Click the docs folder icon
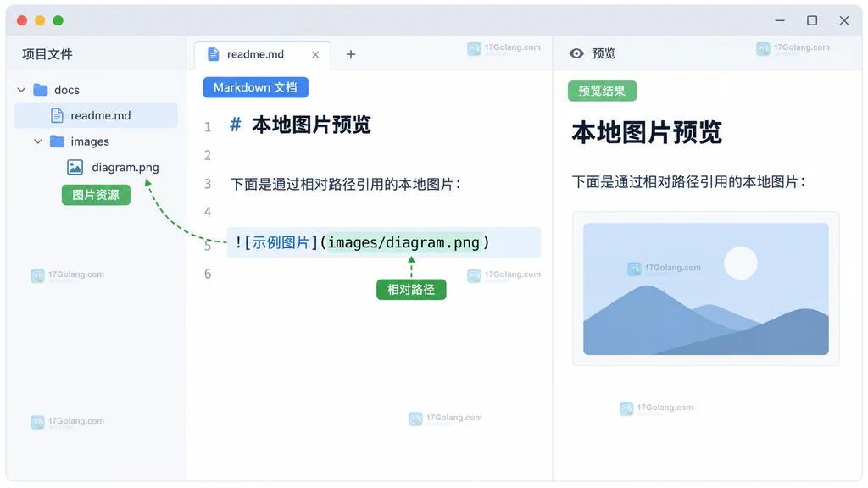 pyautogui.click(x=41, y=90)
